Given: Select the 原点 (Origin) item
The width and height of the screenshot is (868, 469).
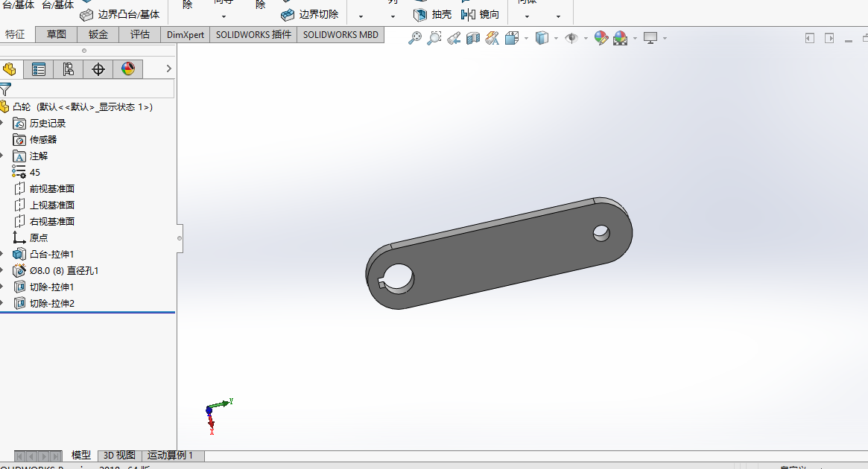Looking at the screenshot, I should (31, 237).
